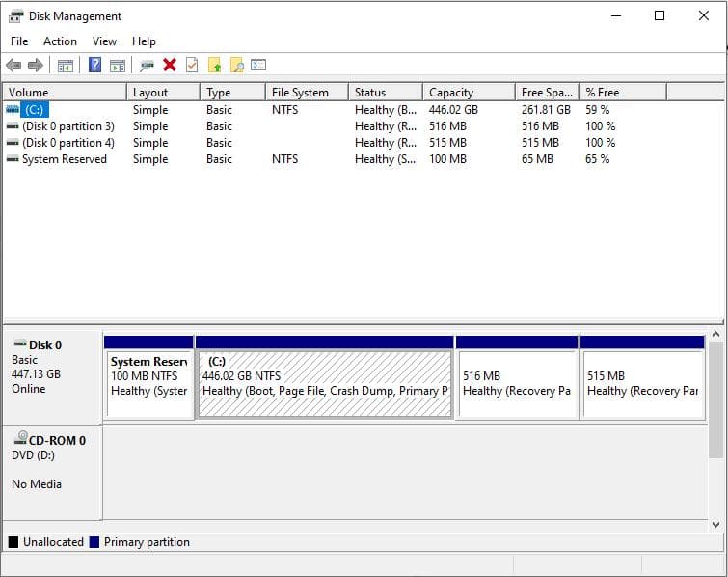This screenshot has height=577, width=728.
Task: Open the Action menu
Action: (60, 41)
